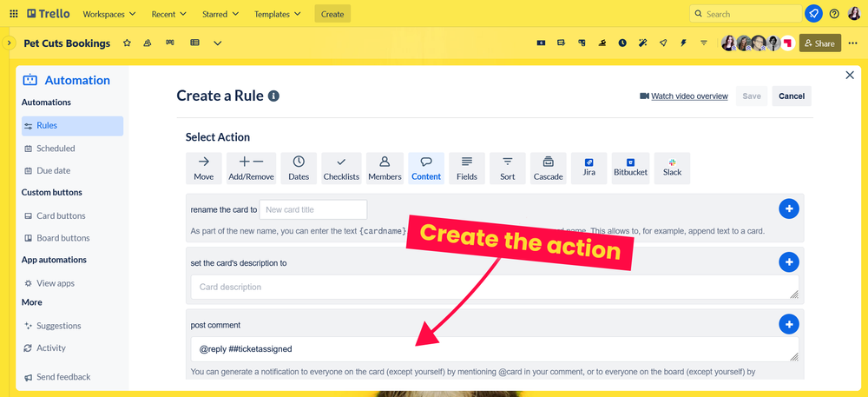Image resolution: width=868 pixels, height=397 pixels.
Task: Focus the top Search box
Action: click(x=746, y=14)
